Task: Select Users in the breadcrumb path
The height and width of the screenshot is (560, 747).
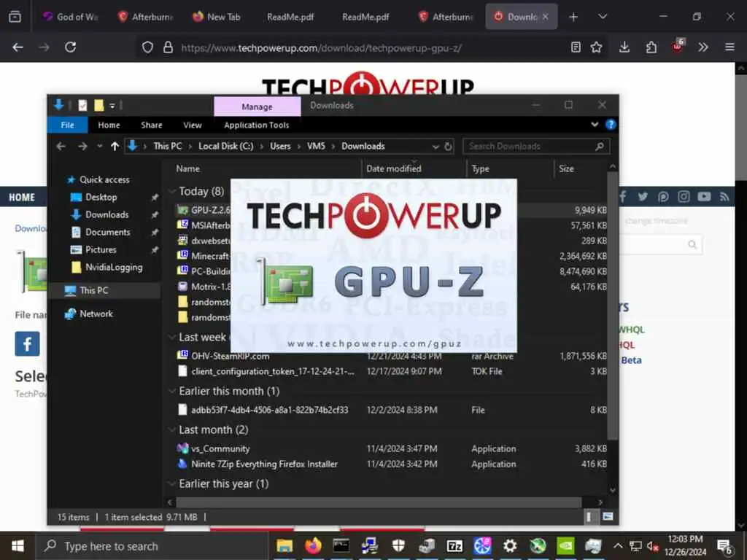Action: point(280,146)
